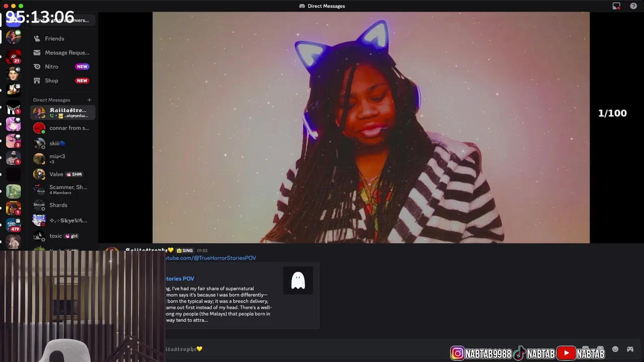The image size is (644, 362).
Task: Click the Kaiitastrophe username above the message
Action: 149,250
